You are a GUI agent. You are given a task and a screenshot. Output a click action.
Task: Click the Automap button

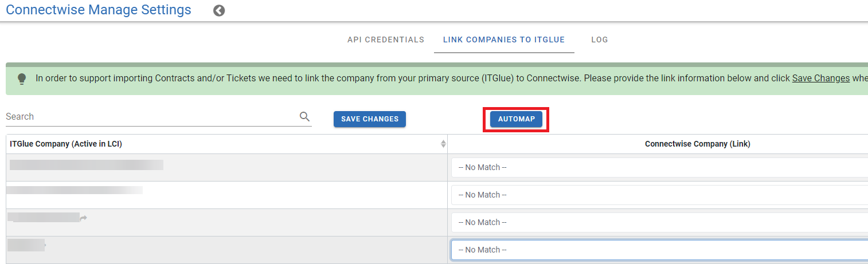click(x=516, y=119)
